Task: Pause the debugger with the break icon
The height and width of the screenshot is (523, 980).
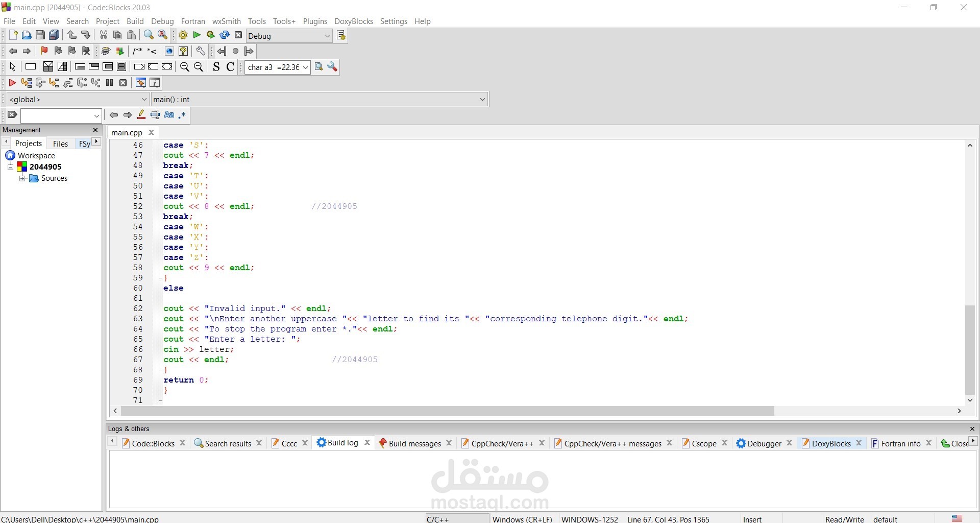Action: pos(109,83)
